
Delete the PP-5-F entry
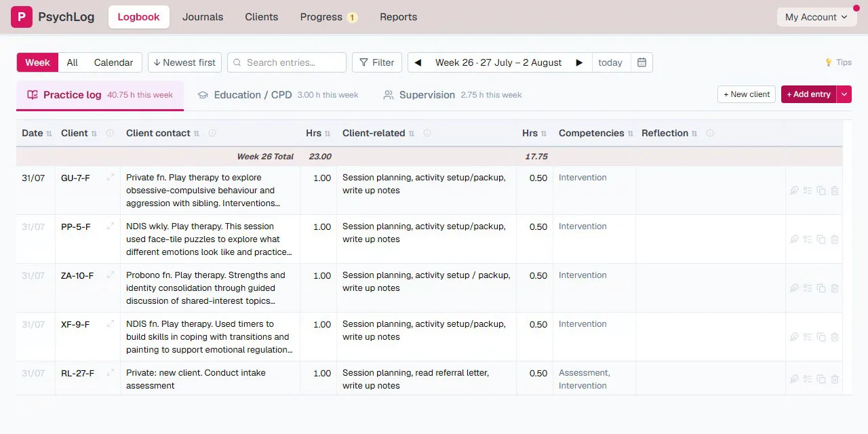[x=835, y=239]
